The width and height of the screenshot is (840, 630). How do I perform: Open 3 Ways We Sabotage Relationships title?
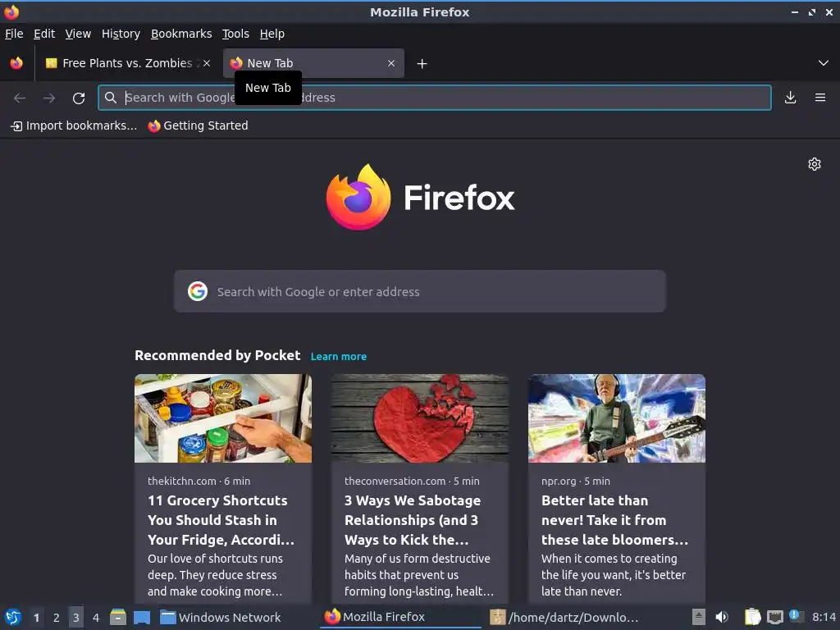pos(413,520)
